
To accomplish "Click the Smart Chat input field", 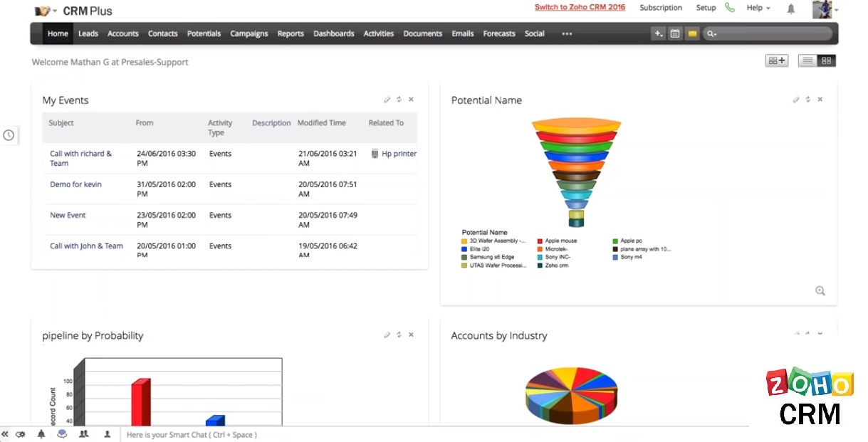I will (434, 434).
